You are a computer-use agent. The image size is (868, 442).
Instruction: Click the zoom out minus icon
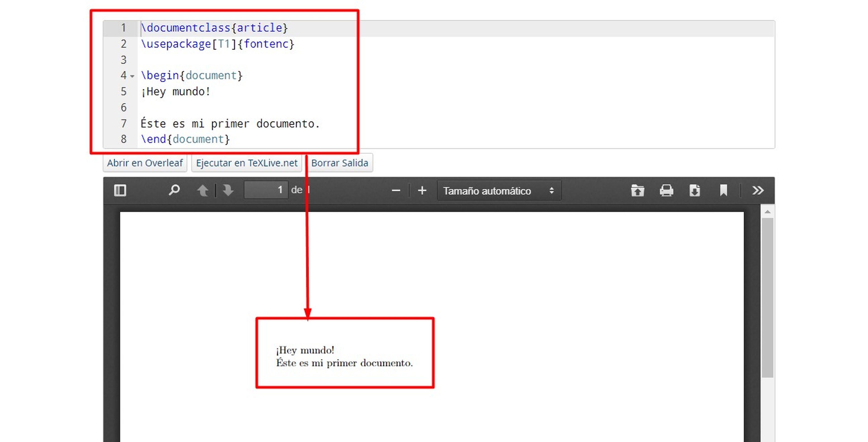[x=396, y=191]
